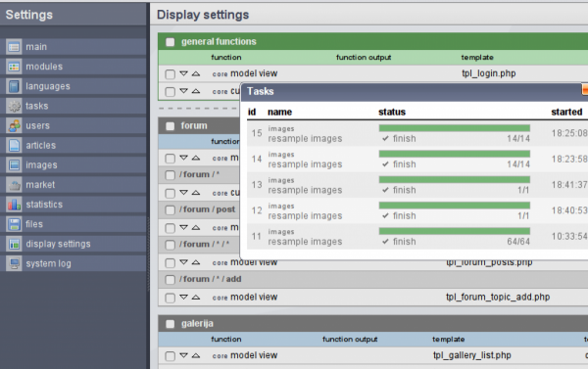Click the system log monitor icon
This screenshot has width=588, height=369.
14,263
